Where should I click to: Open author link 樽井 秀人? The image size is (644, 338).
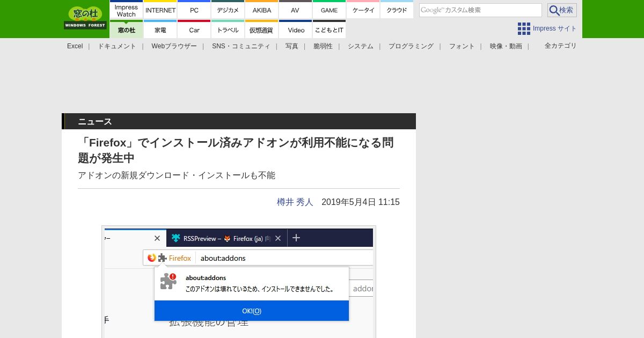[x=295, y=202]
